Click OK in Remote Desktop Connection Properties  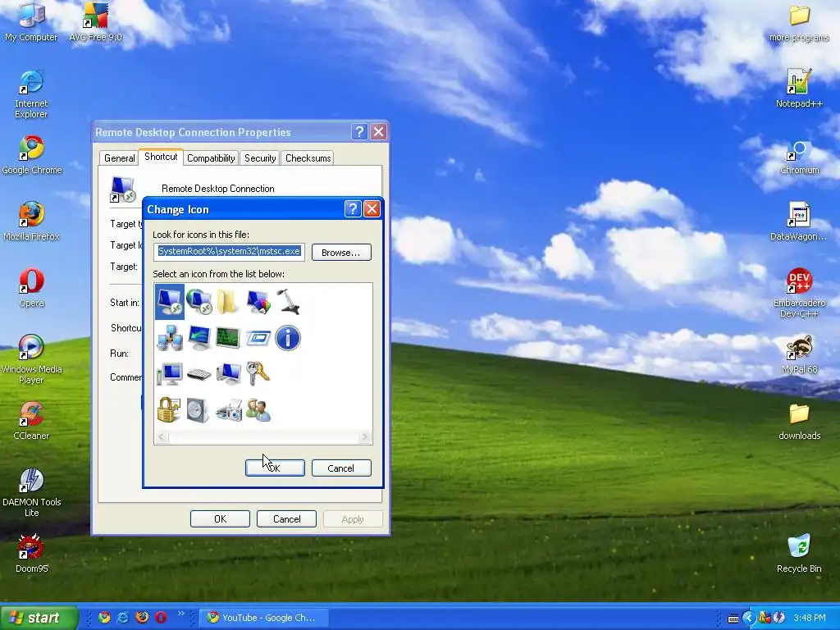[220, 518]
